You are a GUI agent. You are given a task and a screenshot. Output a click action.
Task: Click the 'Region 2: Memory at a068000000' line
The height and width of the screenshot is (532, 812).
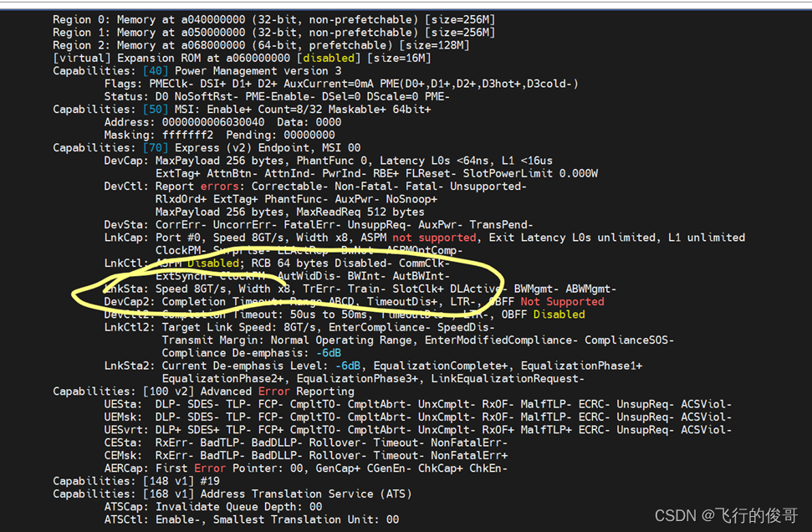click(x=261, y=45)
